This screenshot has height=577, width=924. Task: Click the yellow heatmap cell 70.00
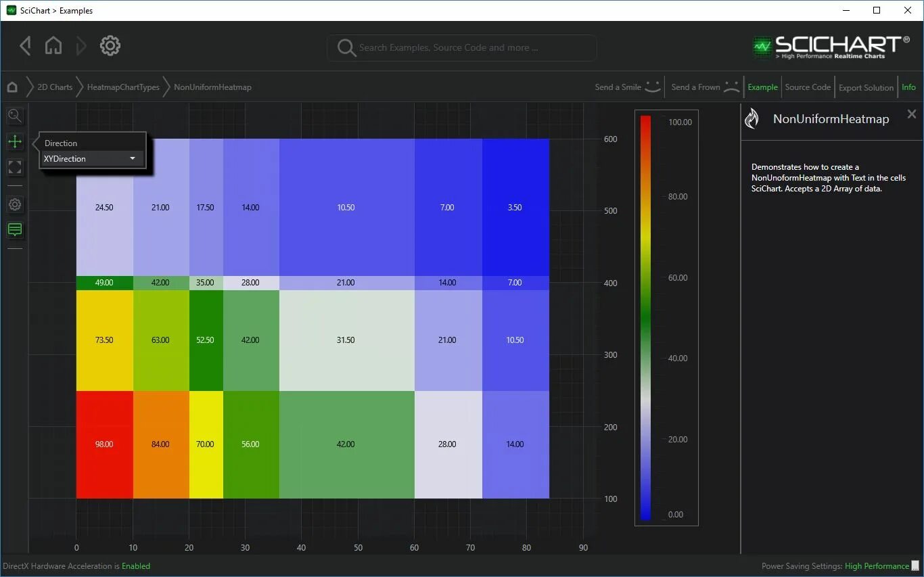click(206, 444)
